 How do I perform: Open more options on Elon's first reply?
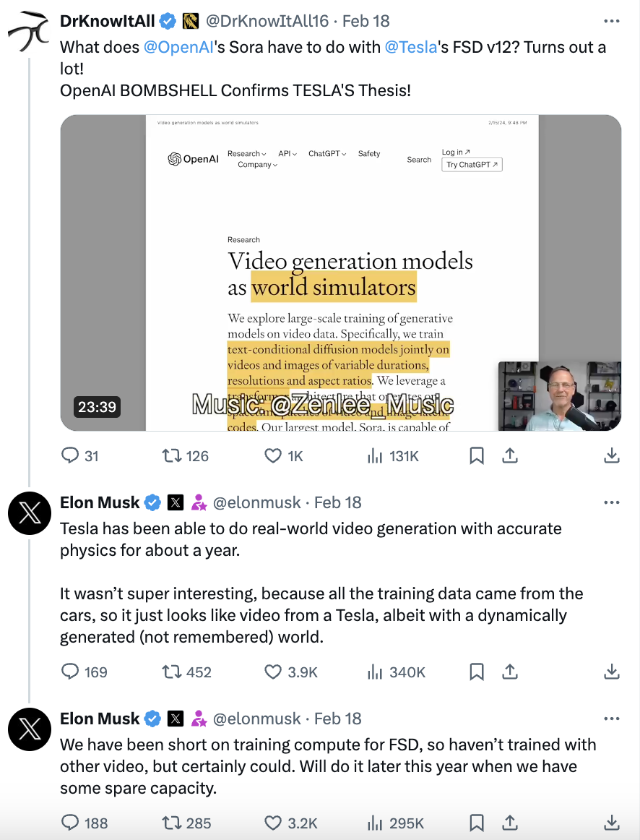point(611,502)
